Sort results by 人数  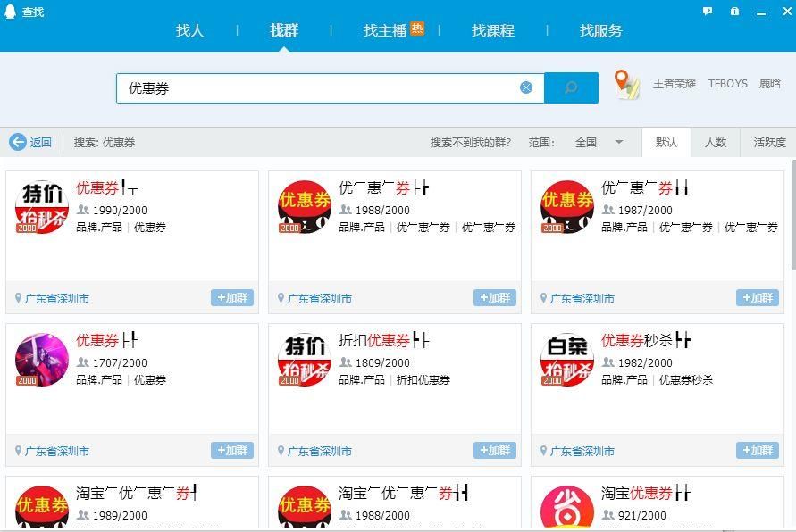click(716, 143)
